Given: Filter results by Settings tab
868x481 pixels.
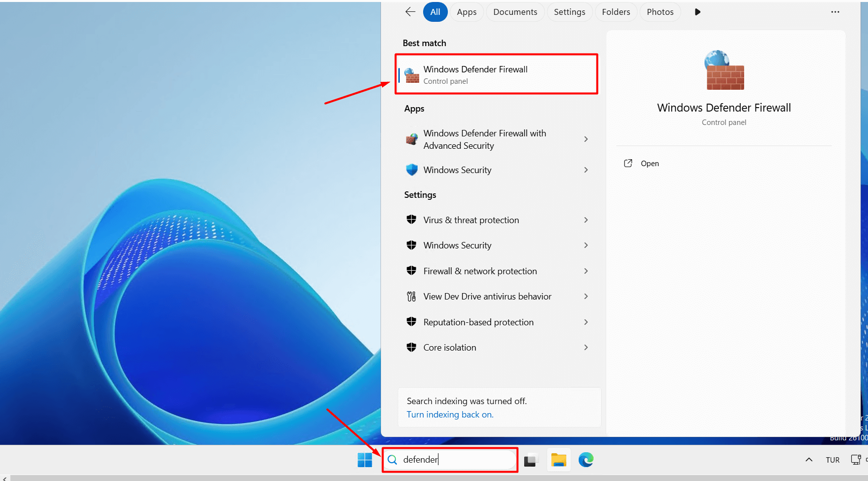Looking at the screenshot, I should 569,12.
